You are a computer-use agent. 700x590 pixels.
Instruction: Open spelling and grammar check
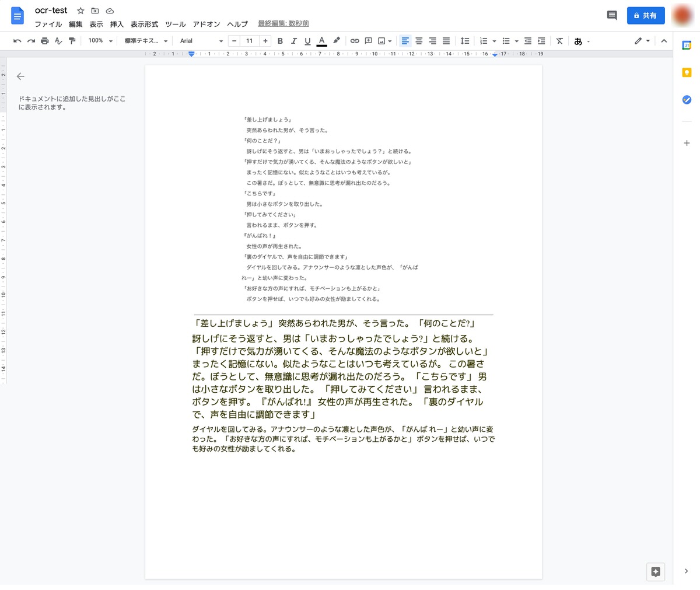point(58,41)
